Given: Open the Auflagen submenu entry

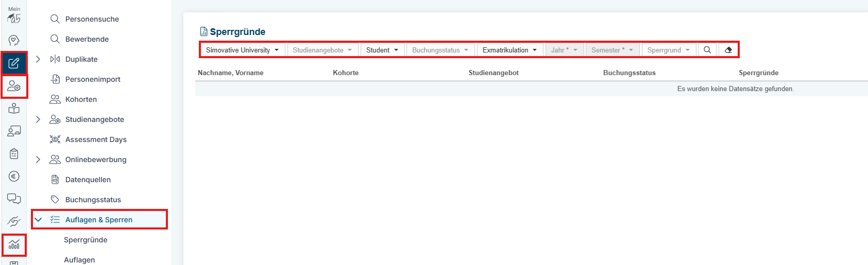Looking at the screenshot, I should point(79,260).
